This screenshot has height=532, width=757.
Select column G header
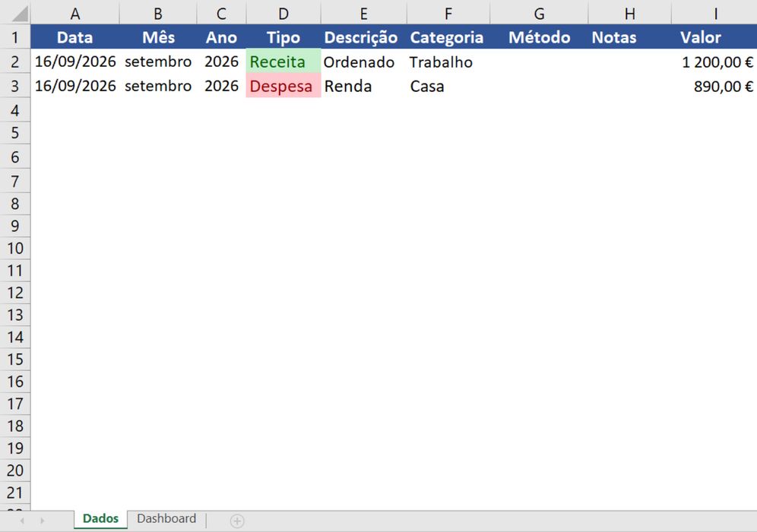[x=540, y=14]
